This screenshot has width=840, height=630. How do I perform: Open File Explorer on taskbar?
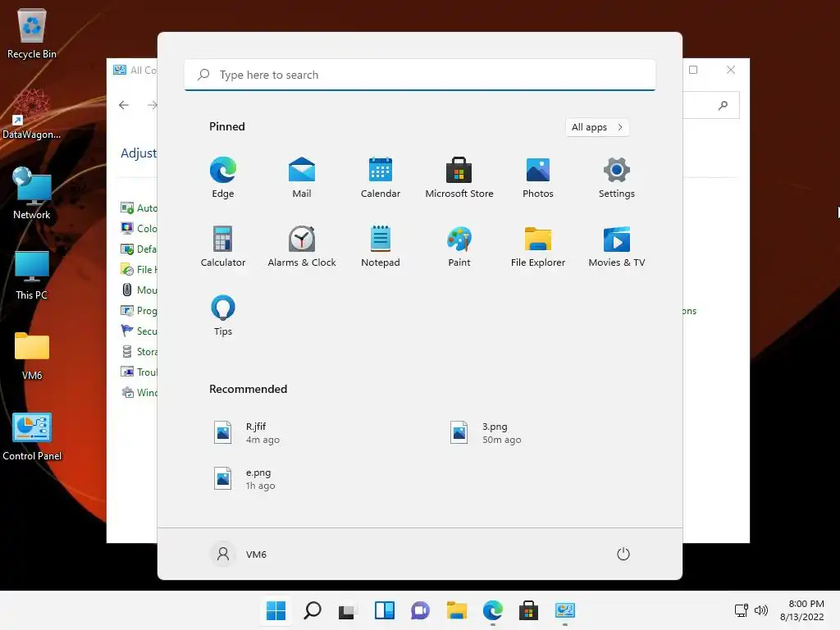(456, 610)
